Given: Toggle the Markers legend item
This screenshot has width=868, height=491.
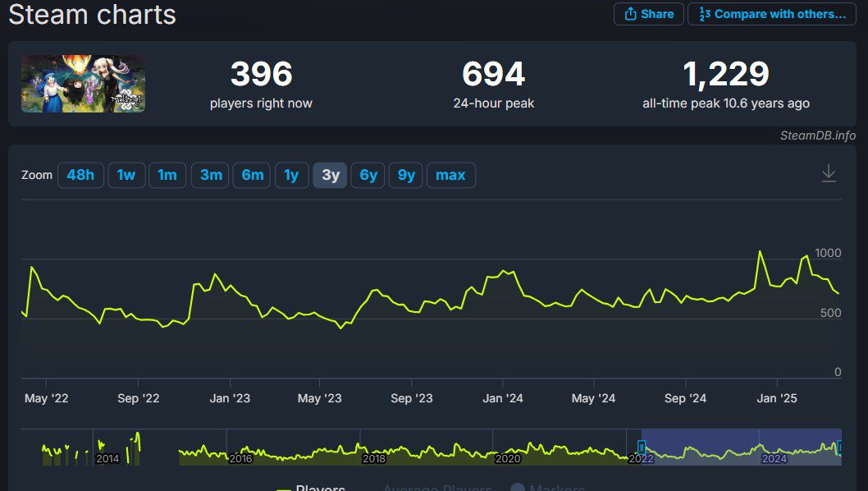Looking at the screenshot, I should pos(550,488).
